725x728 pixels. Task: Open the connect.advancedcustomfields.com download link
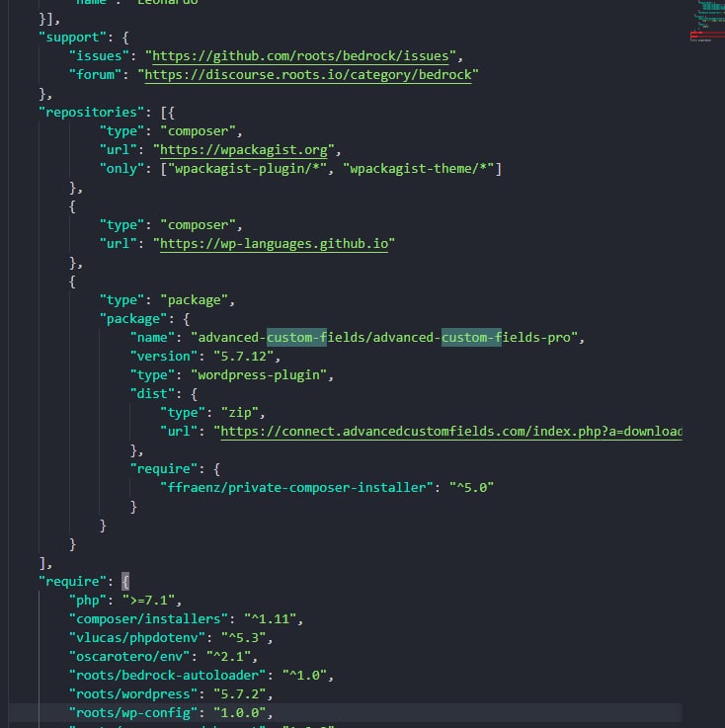[x=451, y=432]
